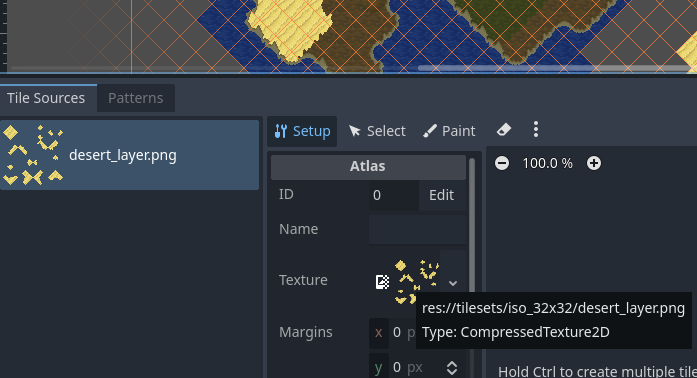Viewport: 697px width, 378px height.
Task: Edit the atlas ID
Action: tap(441, 195)
